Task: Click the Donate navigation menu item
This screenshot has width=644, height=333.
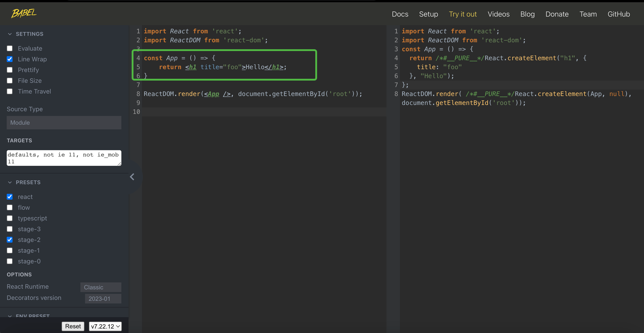Action: (x=557, y=14)
